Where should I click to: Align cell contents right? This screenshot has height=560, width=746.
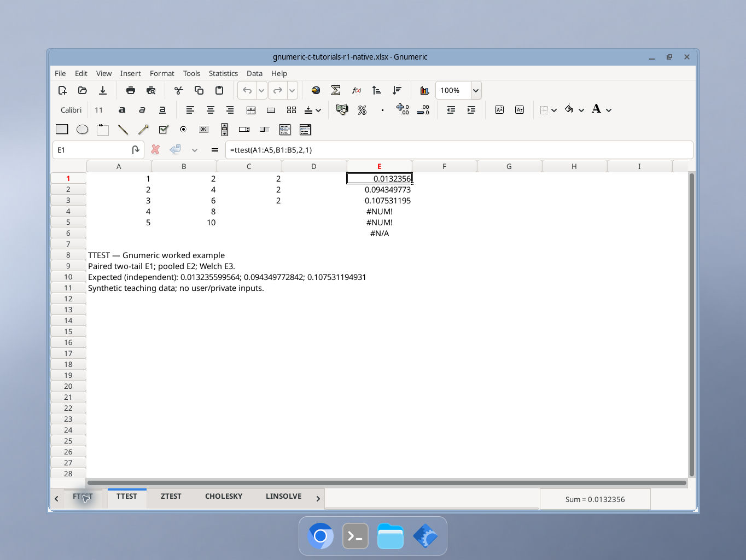pyautogui.click(x=230, y=110)
